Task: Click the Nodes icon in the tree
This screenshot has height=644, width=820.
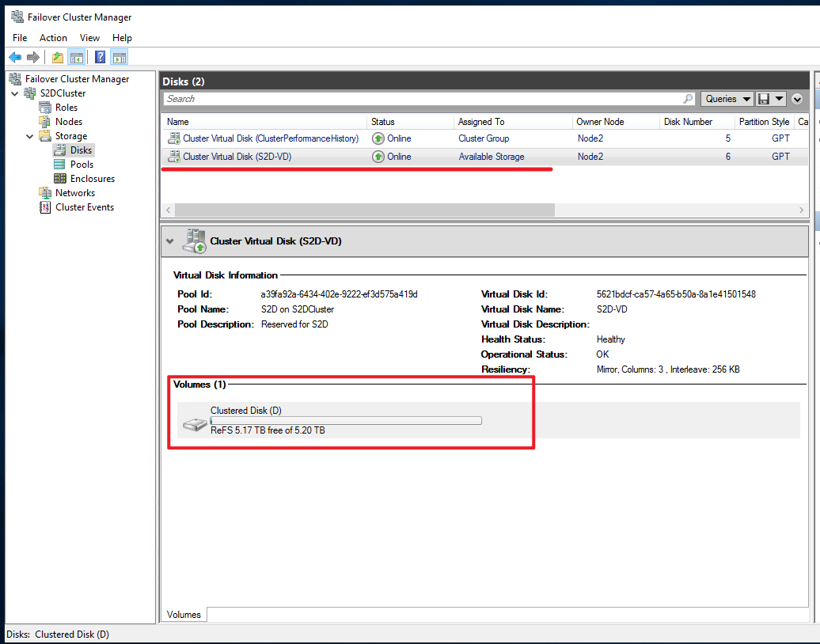Action: tap(45, 122)
